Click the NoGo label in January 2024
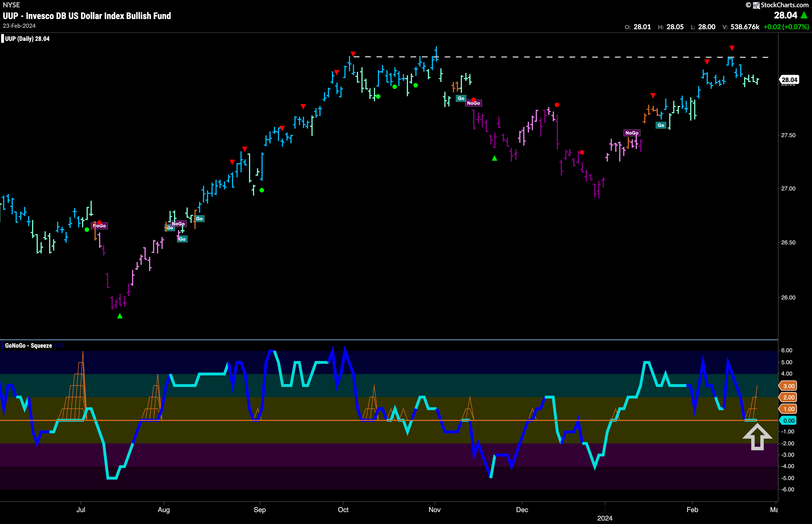 pos(632,133)
